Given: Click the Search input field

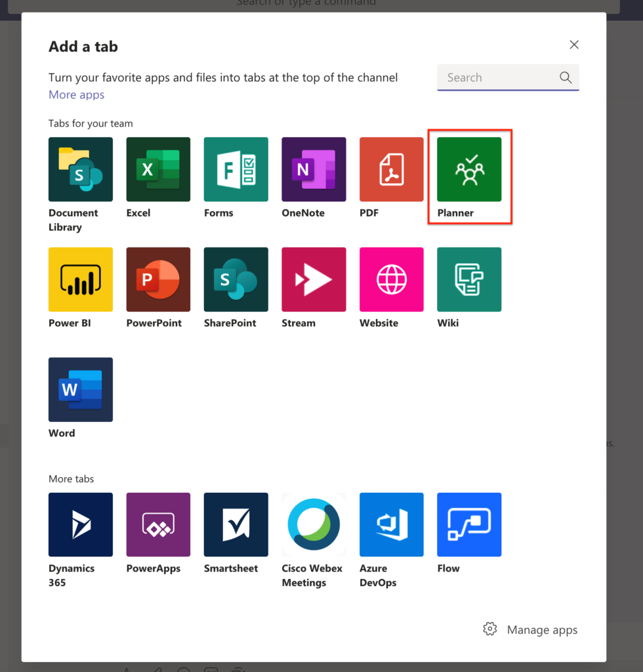Looking at the screenshot, I should pos(499,77).
